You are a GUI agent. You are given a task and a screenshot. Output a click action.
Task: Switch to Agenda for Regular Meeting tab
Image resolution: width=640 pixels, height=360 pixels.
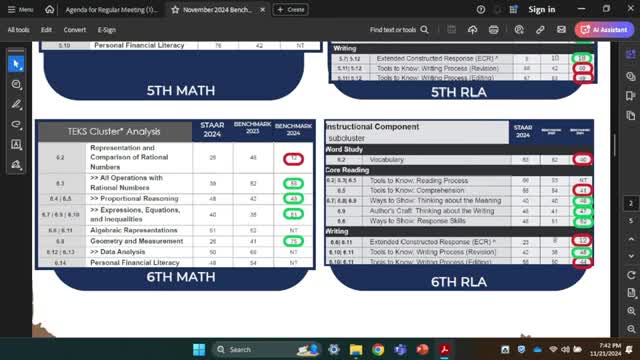point(111,9)
